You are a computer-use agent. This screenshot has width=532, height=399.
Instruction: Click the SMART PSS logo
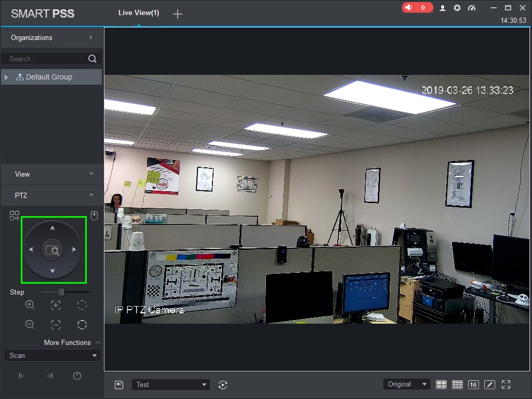[x=43, y=14]
